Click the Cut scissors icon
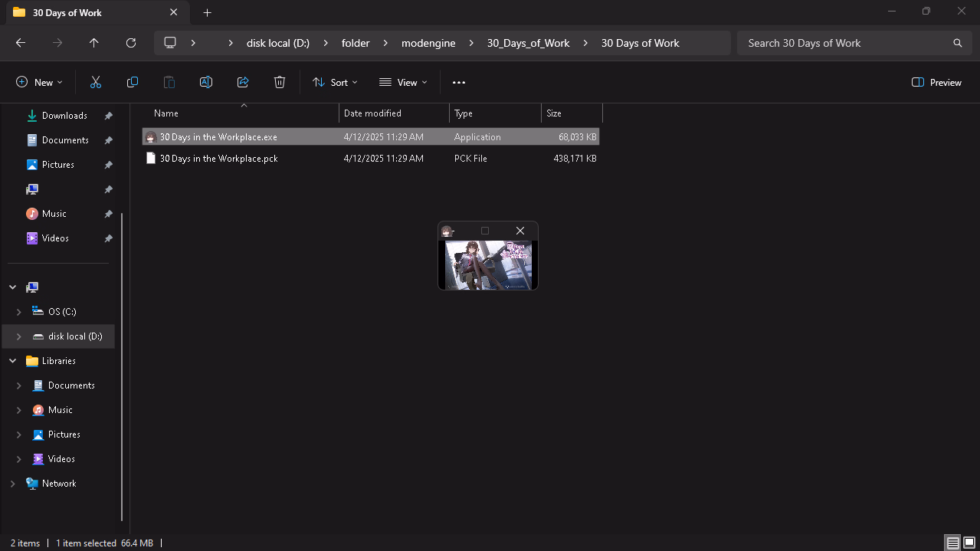 pos(96,82)
